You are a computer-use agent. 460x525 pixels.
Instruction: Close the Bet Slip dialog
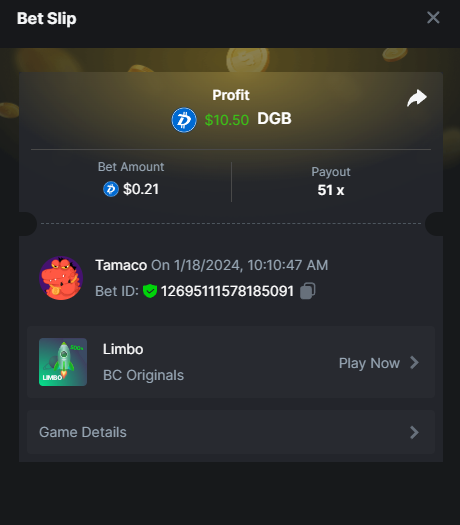pyautogui.click(x=433, y=17)
